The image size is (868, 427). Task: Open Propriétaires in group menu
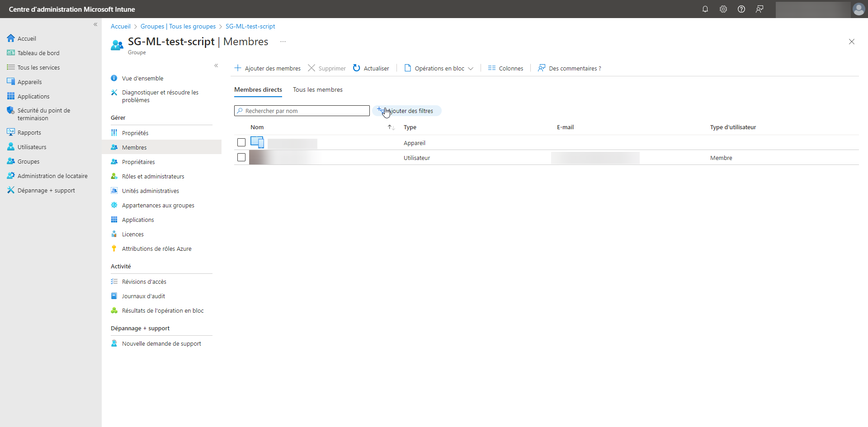point(138,162)
